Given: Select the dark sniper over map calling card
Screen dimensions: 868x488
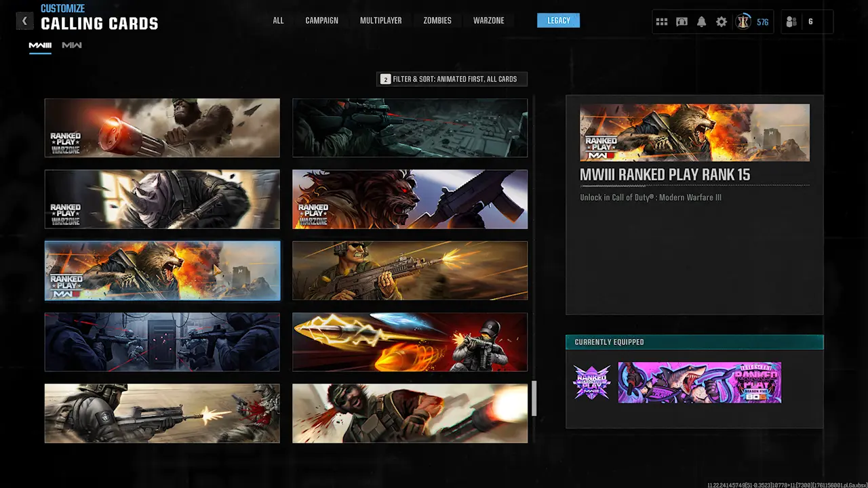Looking at the screenshot, I should (410, 128).
